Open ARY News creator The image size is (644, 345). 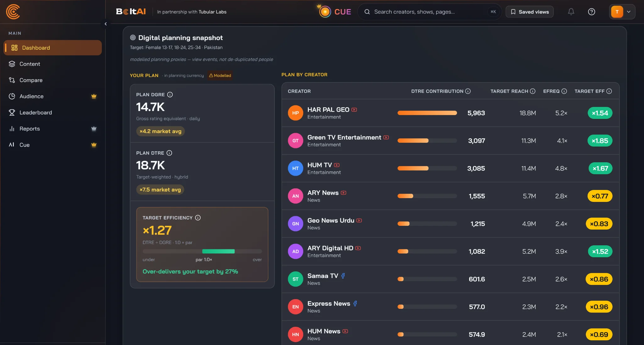click(x=323, y=193)
